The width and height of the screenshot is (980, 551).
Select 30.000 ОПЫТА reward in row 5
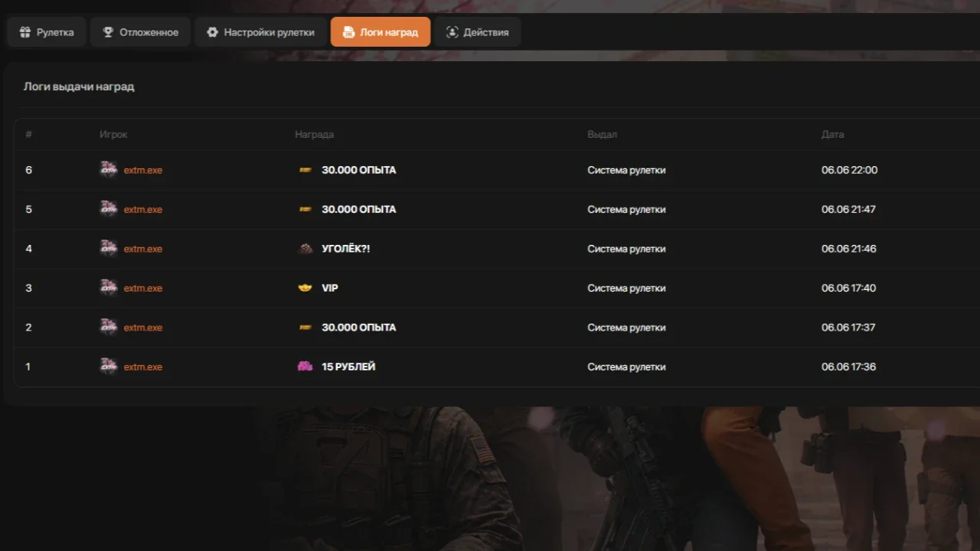[359, 209]
